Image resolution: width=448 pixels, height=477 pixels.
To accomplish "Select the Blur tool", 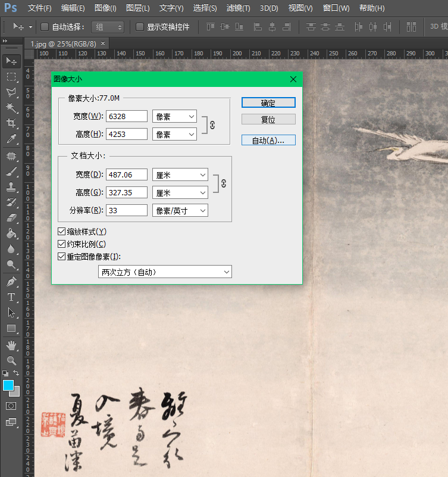I will tap(11, 249).
